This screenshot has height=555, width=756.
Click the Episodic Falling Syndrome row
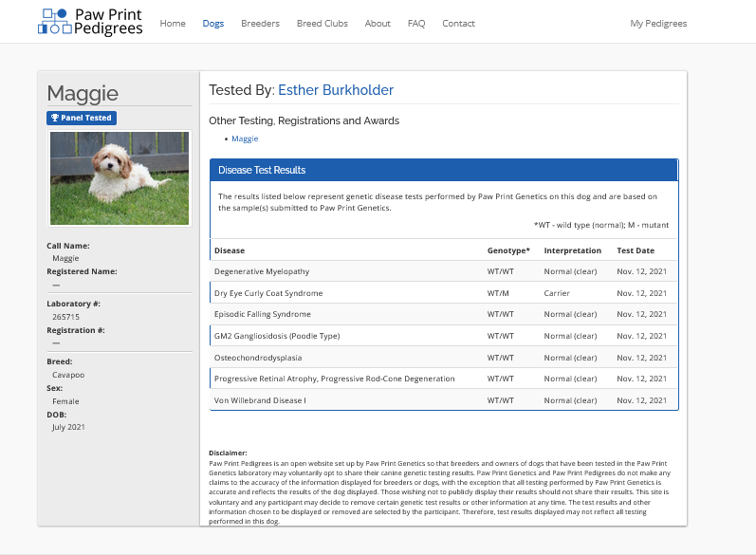pos(443,314)
